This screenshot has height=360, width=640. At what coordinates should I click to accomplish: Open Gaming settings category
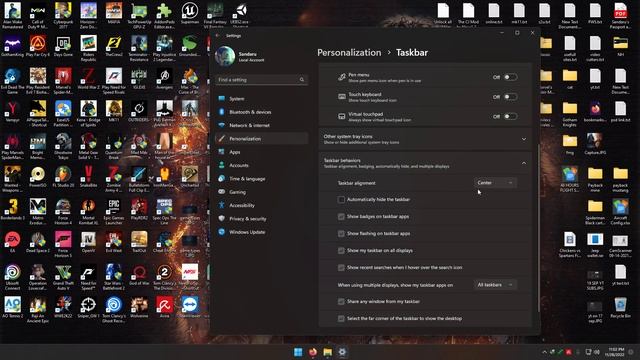coord(262,192)
